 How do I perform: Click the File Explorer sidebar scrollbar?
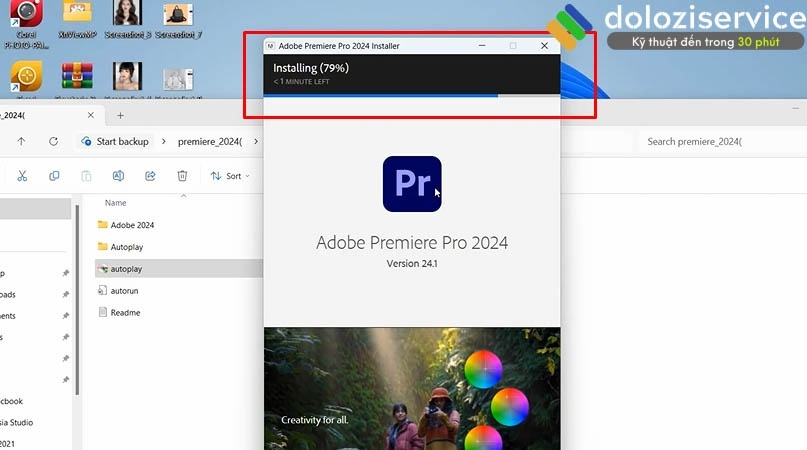coord(77,300)
